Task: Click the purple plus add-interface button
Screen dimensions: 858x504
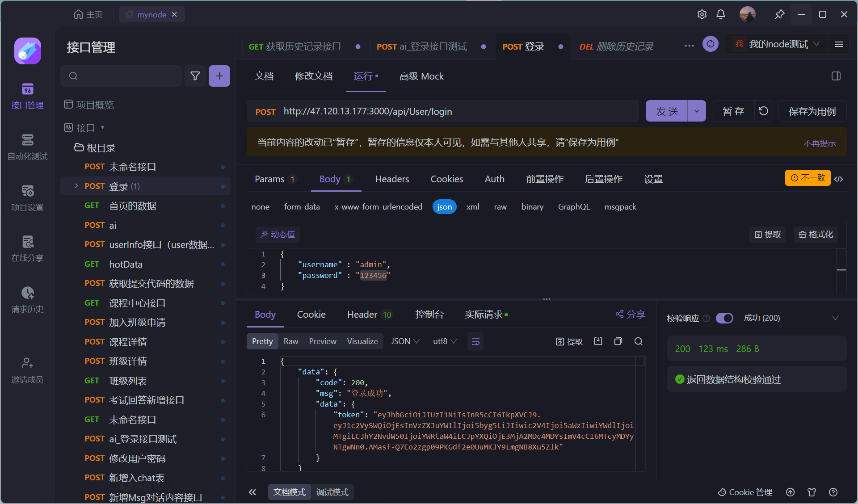Action: click(219, 76)
